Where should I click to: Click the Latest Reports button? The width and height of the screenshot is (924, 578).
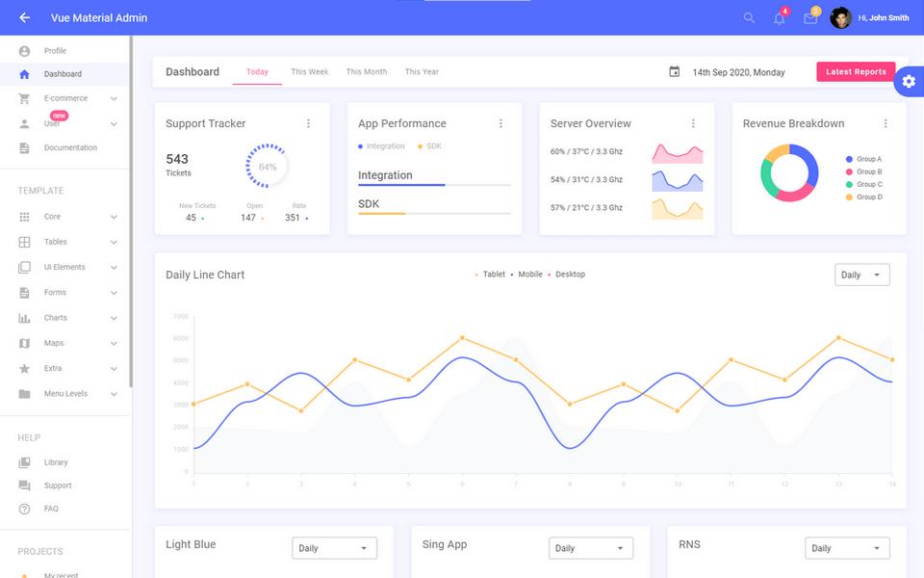pyautogui.click(x=855, y=71)
